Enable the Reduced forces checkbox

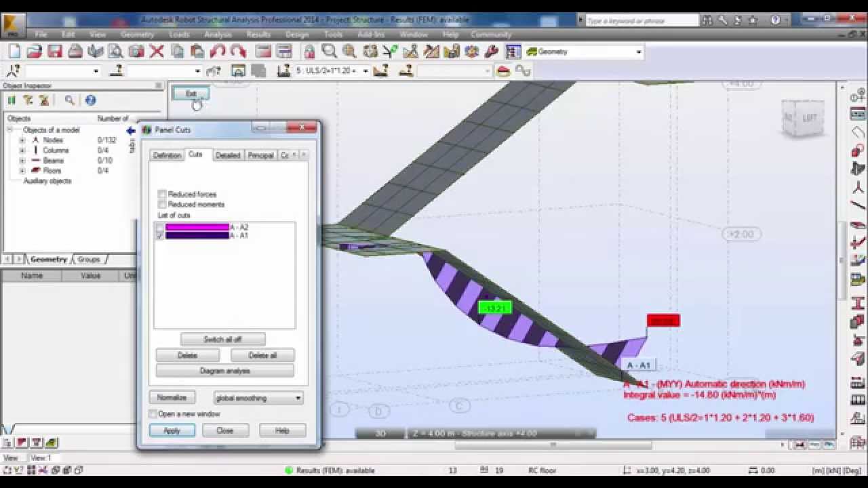click(x=162, y=195)
